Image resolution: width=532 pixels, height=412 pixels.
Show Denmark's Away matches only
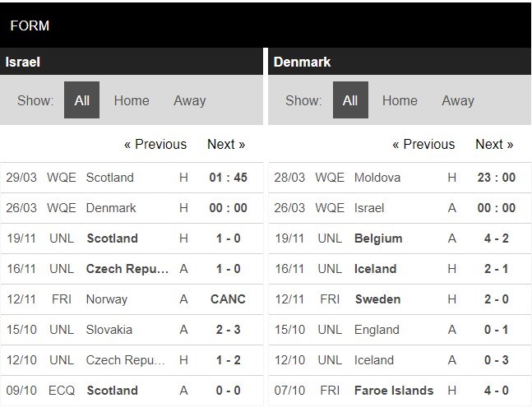[458, 100]
